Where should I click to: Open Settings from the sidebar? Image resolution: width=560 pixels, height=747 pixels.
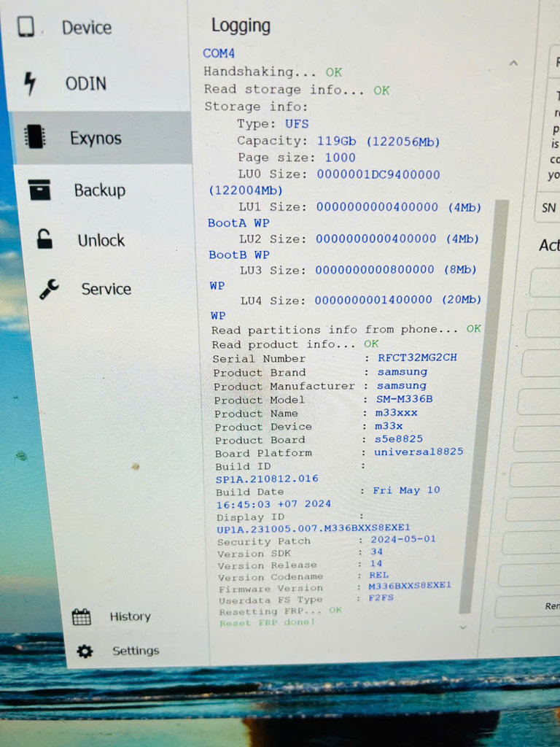[135, 651]
